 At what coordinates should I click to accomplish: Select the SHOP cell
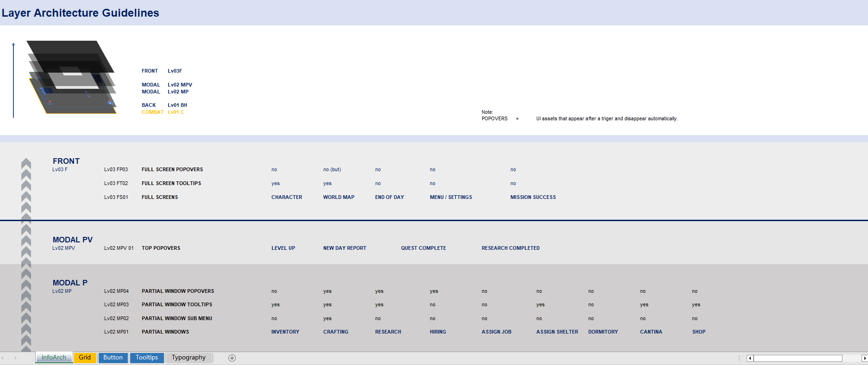[x=699, y=332]
